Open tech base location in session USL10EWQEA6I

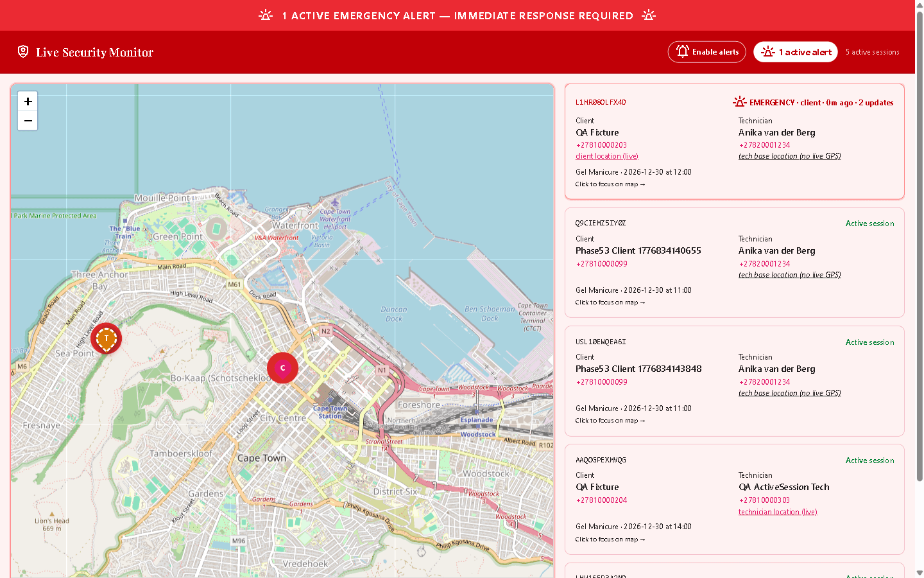coord(790,393)
